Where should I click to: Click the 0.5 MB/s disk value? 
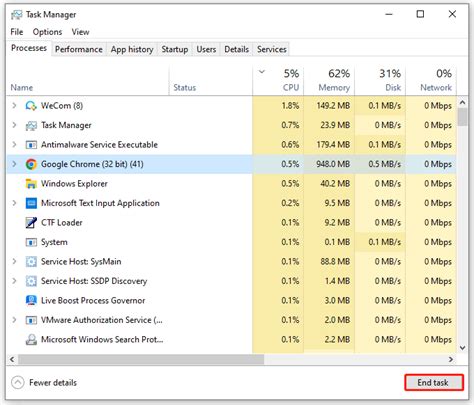coord(384,164)
